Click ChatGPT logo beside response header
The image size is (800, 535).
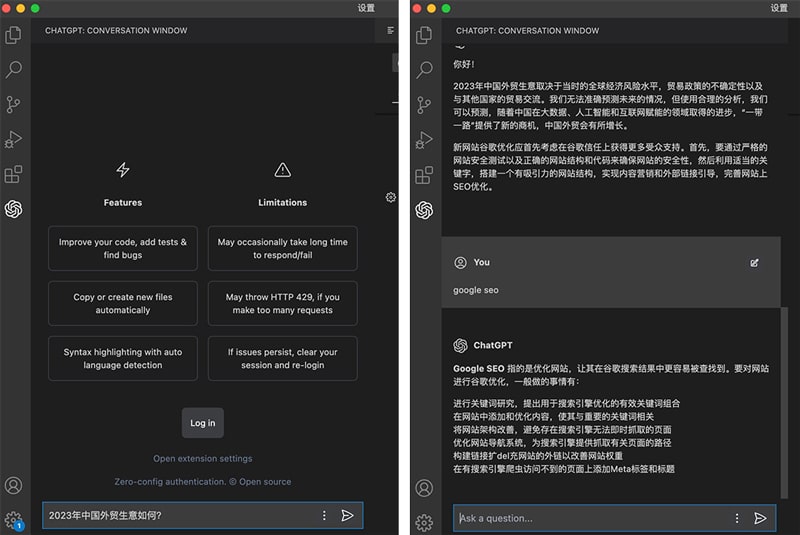(x=460, y=345)
